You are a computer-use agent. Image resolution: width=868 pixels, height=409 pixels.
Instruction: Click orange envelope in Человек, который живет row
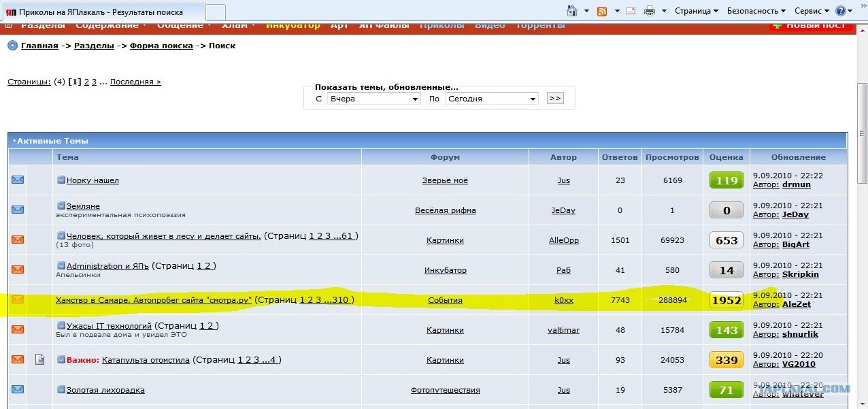(18, 240)
